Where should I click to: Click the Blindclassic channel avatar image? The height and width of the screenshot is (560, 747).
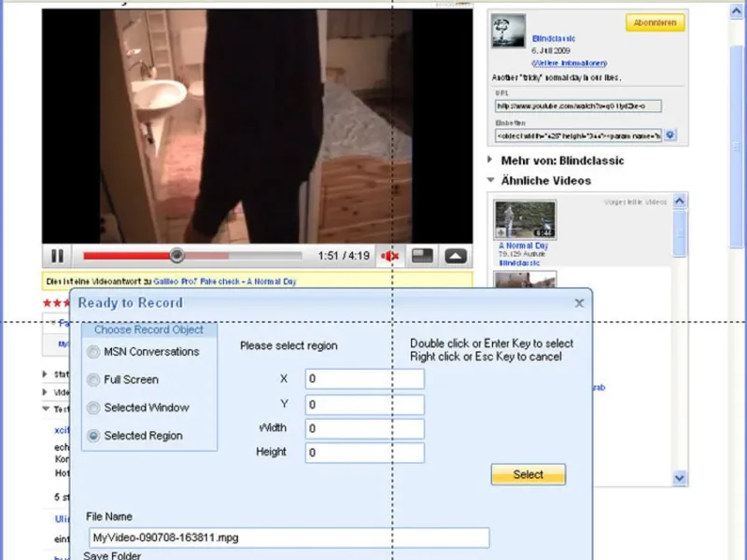tap(508, 31)
